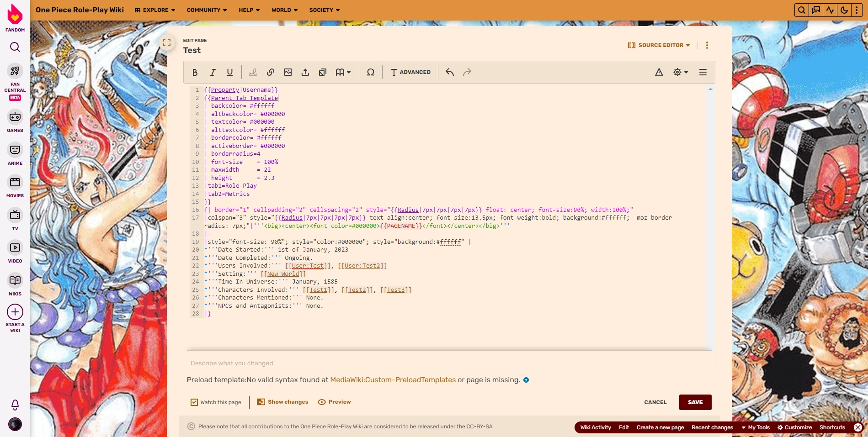868x437 pixels.
Task: Switch to dark theme via moon icon
Action: tap(844, 10)
